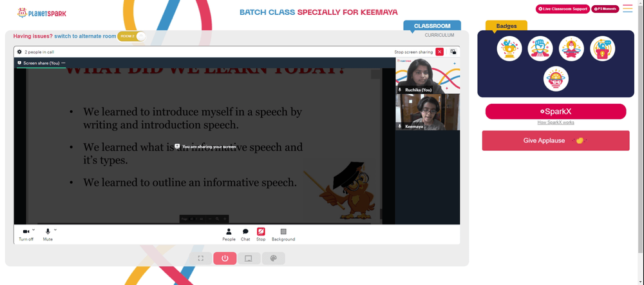Click the switch to alternate room link
The width and height of the screenshot is (644, 285).
pyautogui.click(x=85, y=36)
